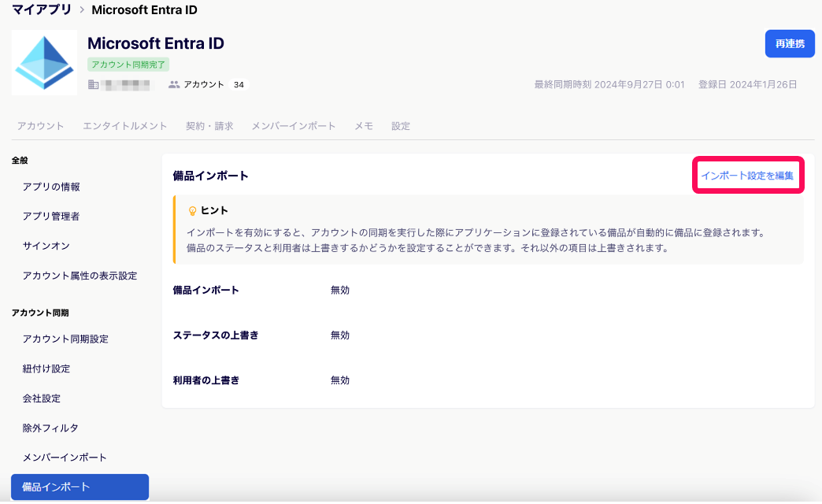Click the account count badge 34
Screen dimensions: 822x504
(239, 84)
